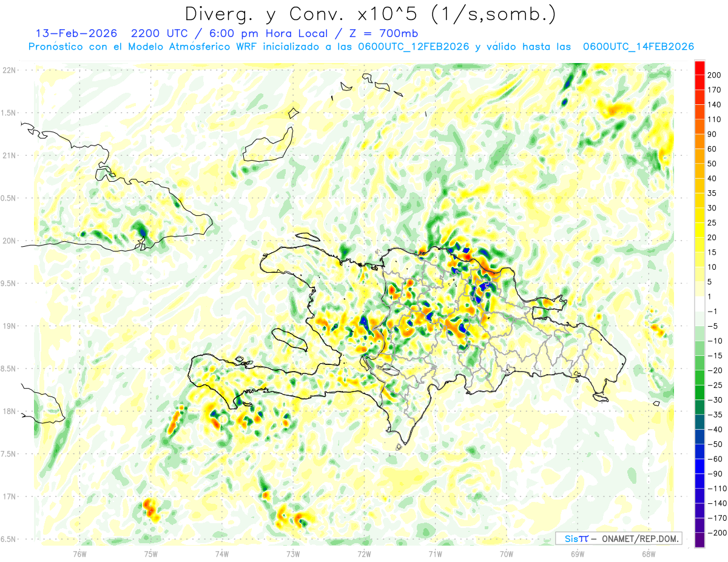Screen dimensions: 728x562
Task: Click the positive 200 color scale label
Action: coord(714,75)
